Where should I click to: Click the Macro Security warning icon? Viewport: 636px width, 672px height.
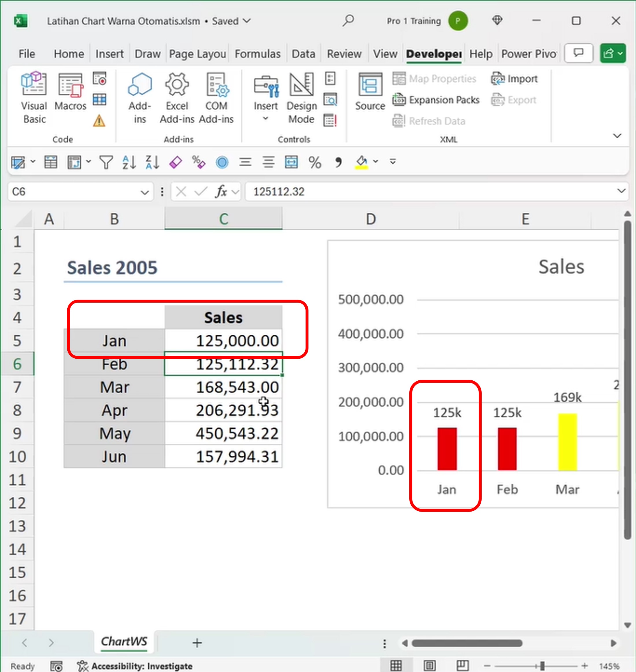[99, 121]
